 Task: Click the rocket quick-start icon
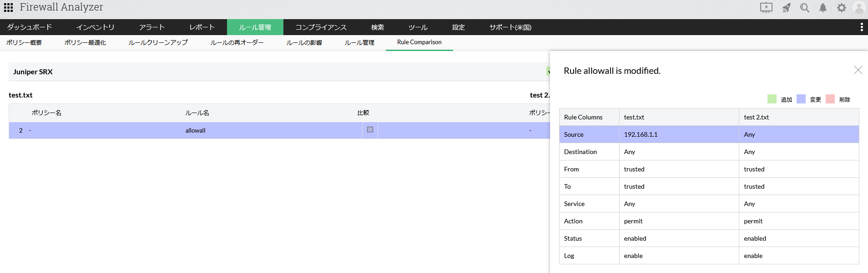pyautogui.click(x=786, y=8)
